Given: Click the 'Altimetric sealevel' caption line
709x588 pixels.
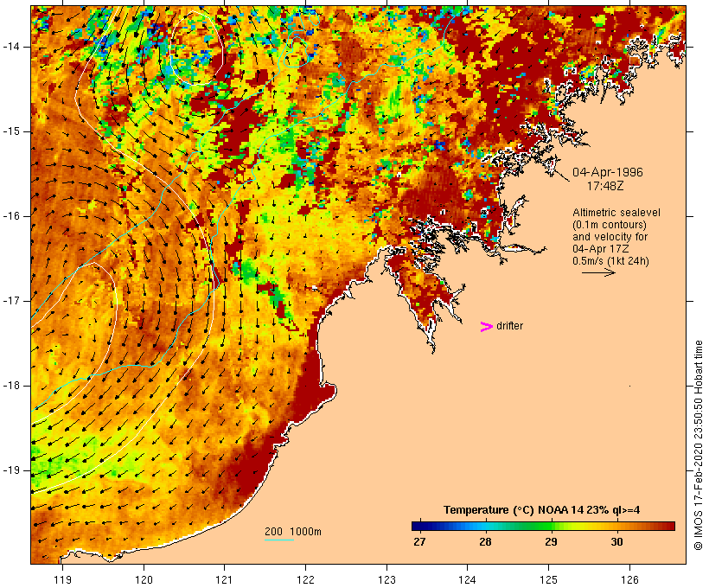Looking at the screenshot, I should [x=616, y=213].
